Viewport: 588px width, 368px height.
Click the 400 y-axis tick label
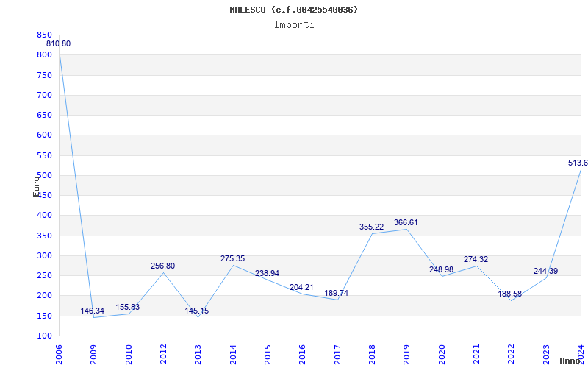(x=44, y=216)
